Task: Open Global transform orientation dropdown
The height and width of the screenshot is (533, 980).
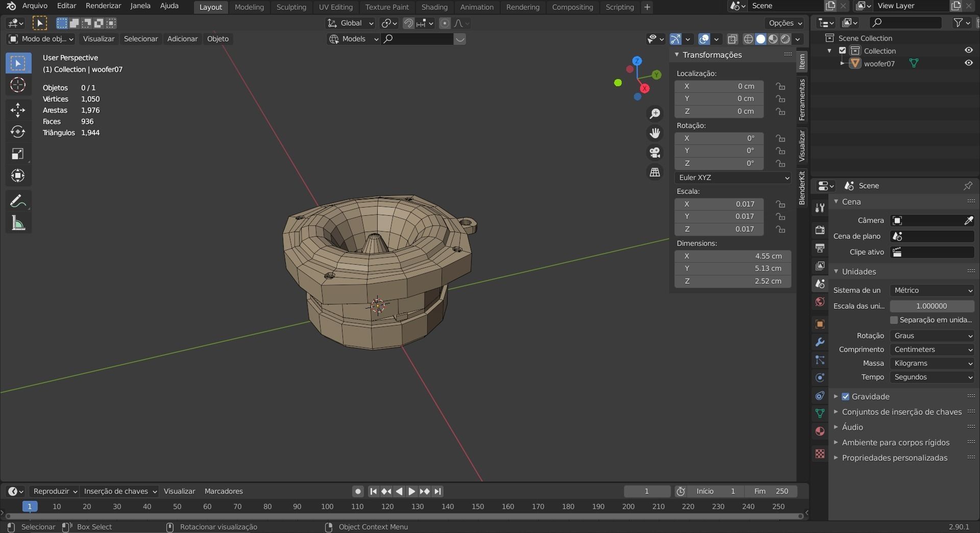Action: [x=350, y=23]
